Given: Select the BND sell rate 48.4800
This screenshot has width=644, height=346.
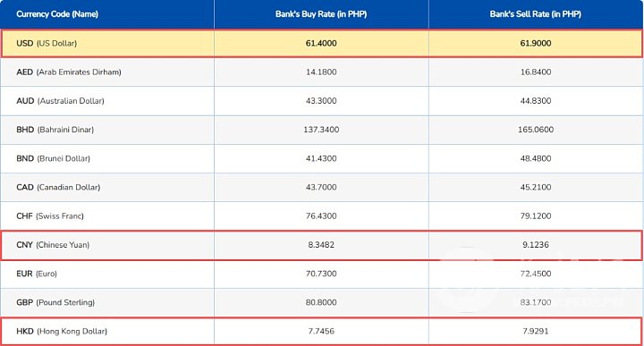Looking at the screenshot, I should click(x=536, y=158).
